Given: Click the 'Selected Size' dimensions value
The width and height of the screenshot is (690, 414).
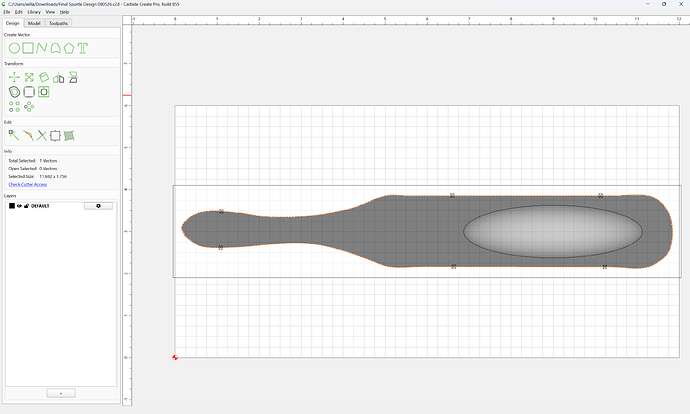Looking at the screenshot, I should [53, 176].
